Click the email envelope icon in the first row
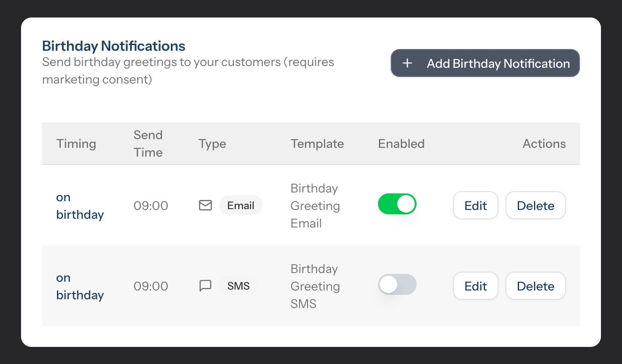 [x=205, y=205]
